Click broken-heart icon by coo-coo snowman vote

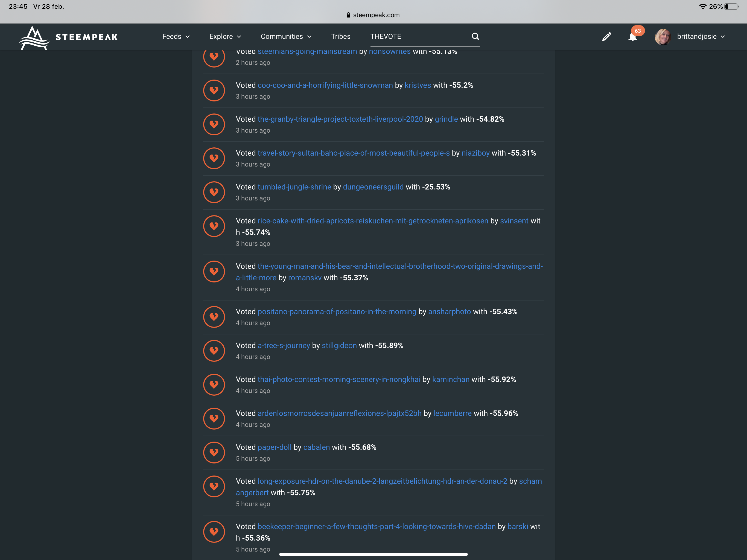[x=214, y=91]
